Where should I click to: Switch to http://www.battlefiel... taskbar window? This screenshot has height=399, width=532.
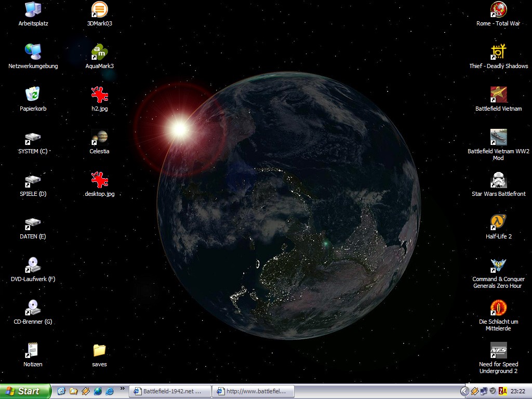(253, 391)
